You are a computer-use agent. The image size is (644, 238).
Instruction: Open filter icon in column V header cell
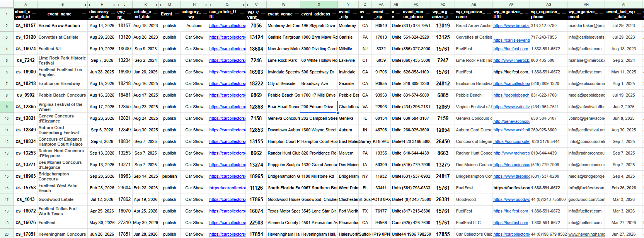click(x=263, y=14)
